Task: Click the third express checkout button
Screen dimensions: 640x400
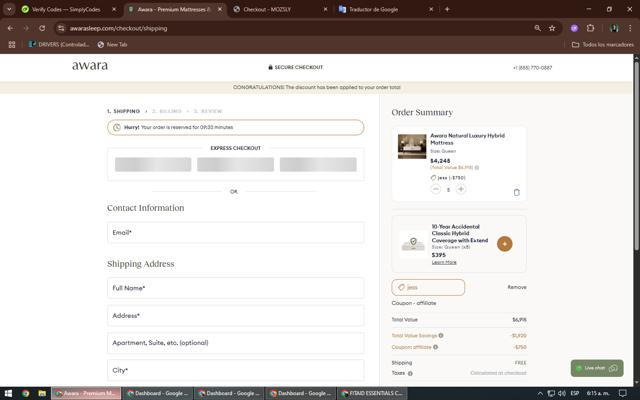Action: 318,164
